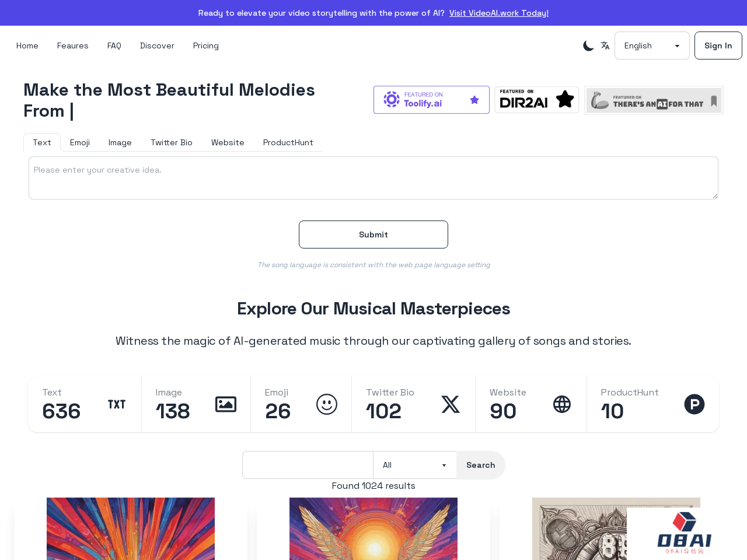
Task: Switch to the Image tab
Action: click(x=120, y=142)
